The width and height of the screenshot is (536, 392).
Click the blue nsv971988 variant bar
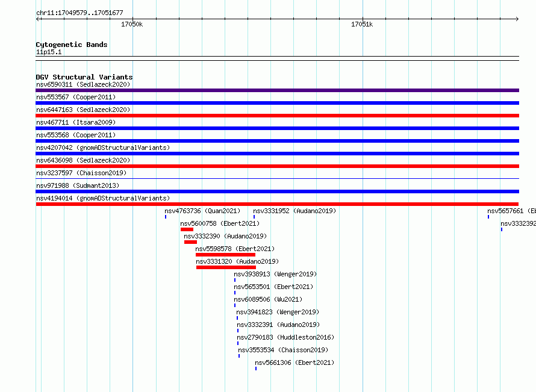coord(277,191)
